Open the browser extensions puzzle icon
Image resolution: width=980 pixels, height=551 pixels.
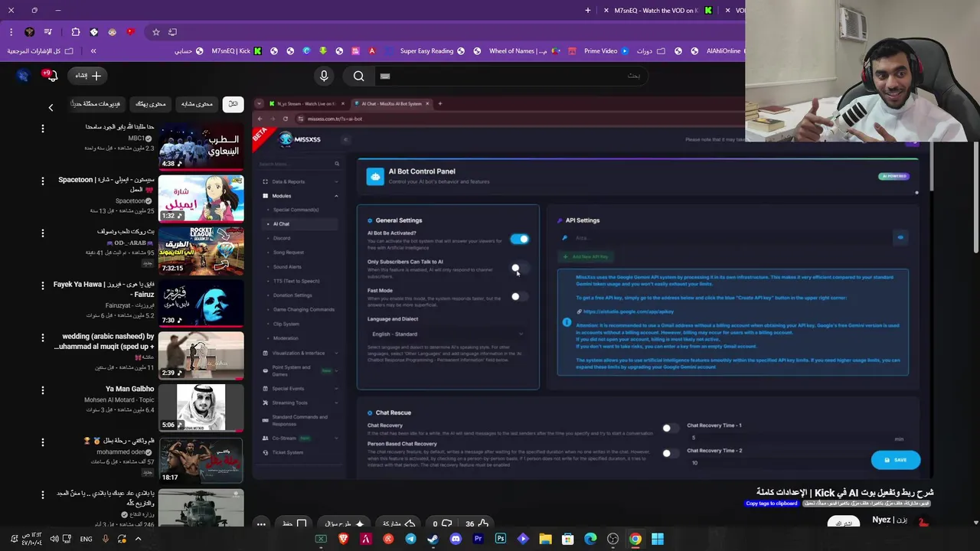[x=75, y=32]
